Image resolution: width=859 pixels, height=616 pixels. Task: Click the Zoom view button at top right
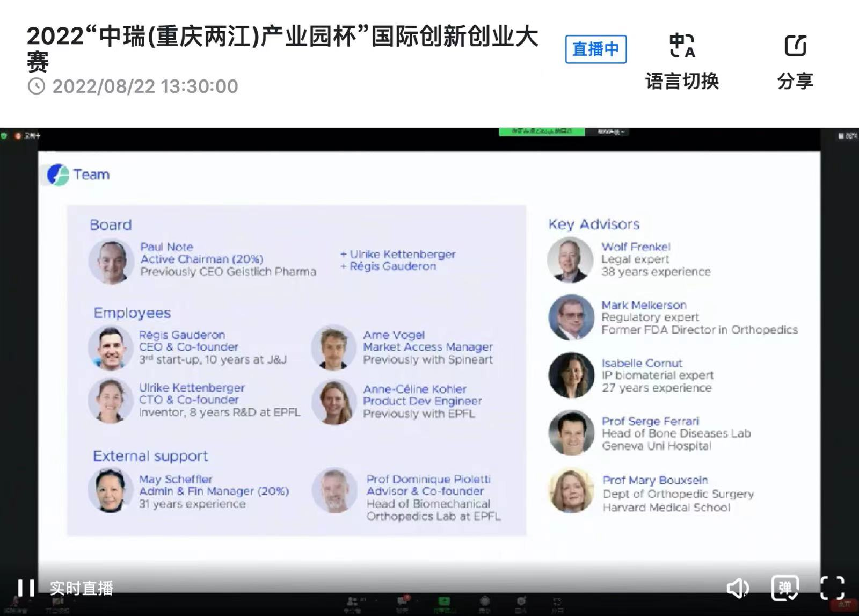pos(847,136)
